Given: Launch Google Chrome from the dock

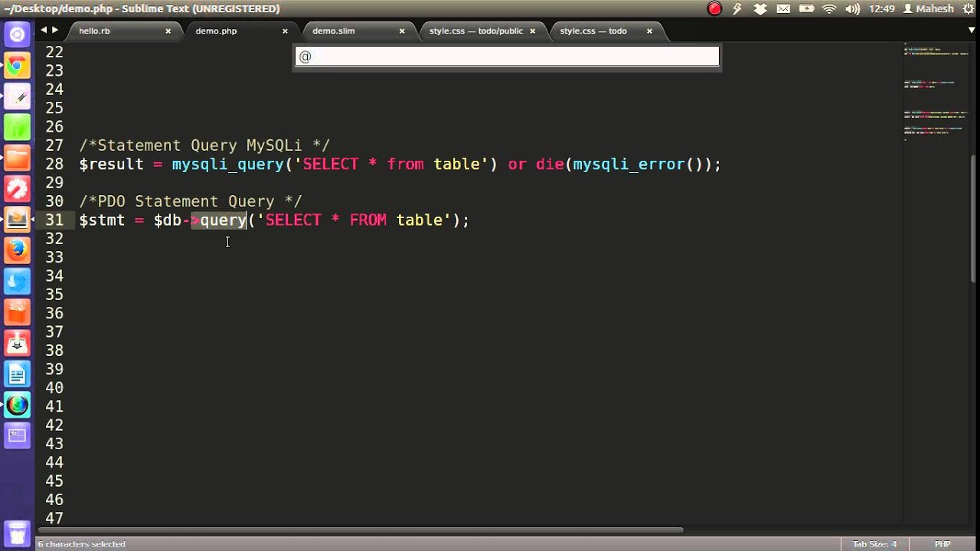Looking at the screenshot, I should pos(17,66).
